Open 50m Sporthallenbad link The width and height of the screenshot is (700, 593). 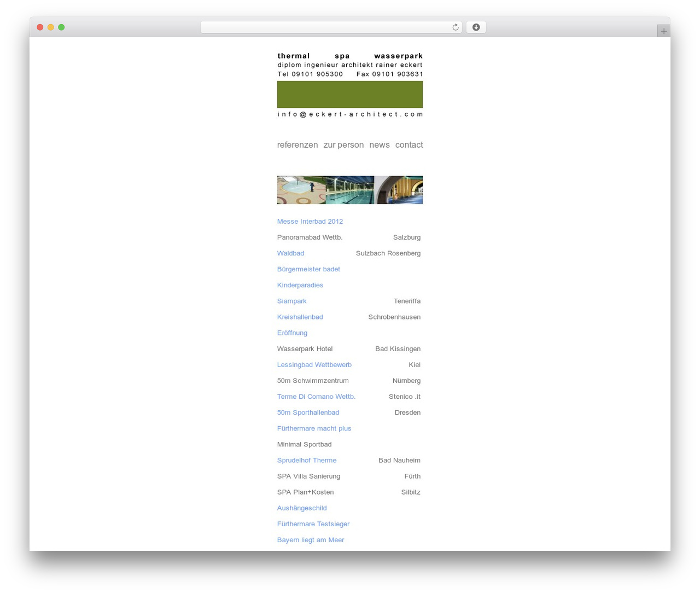(308, 412)
